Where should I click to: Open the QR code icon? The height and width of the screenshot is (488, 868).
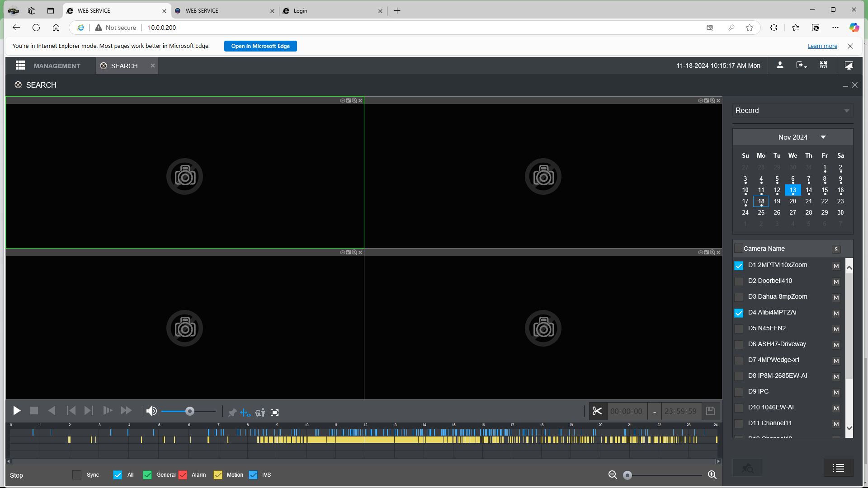[x=824, y=66]
